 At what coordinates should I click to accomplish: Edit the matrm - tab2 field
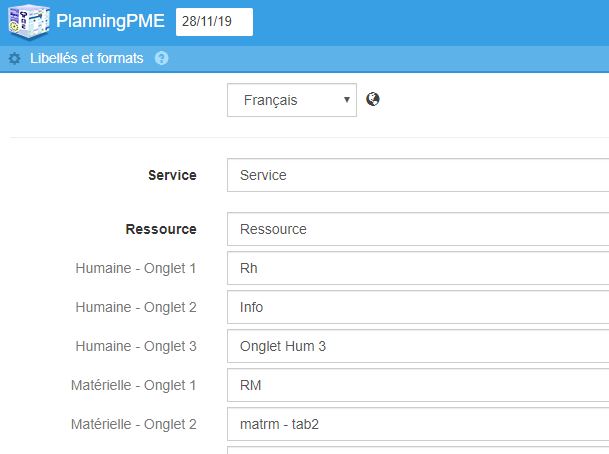(418, 424)
